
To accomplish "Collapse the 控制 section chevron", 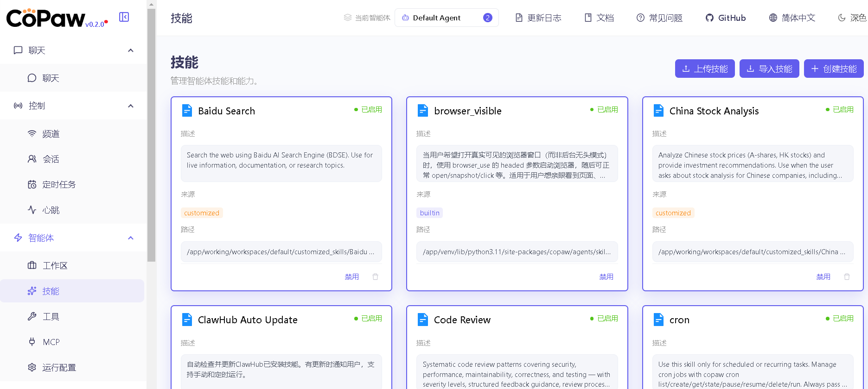I will click(x=131, y=106).
